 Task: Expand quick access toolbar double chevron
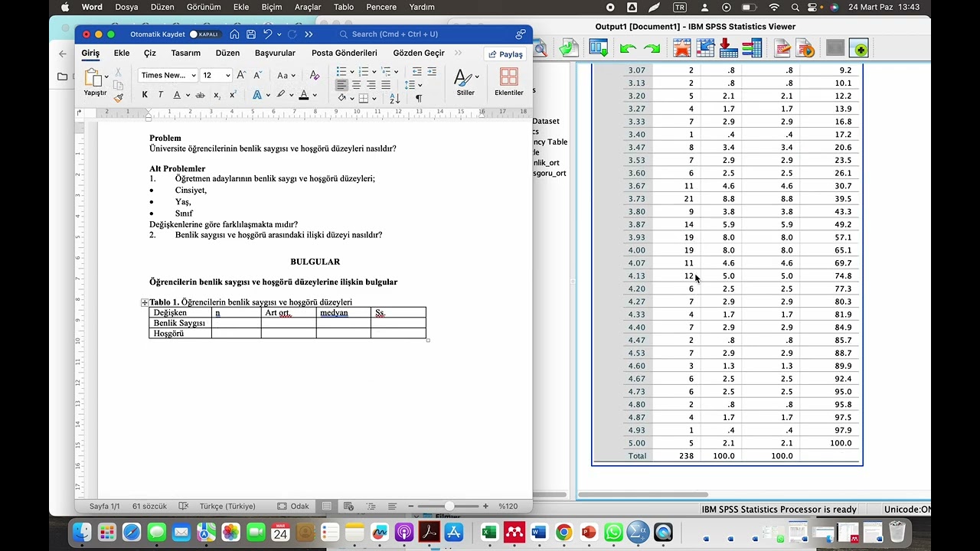pos(309,34)
